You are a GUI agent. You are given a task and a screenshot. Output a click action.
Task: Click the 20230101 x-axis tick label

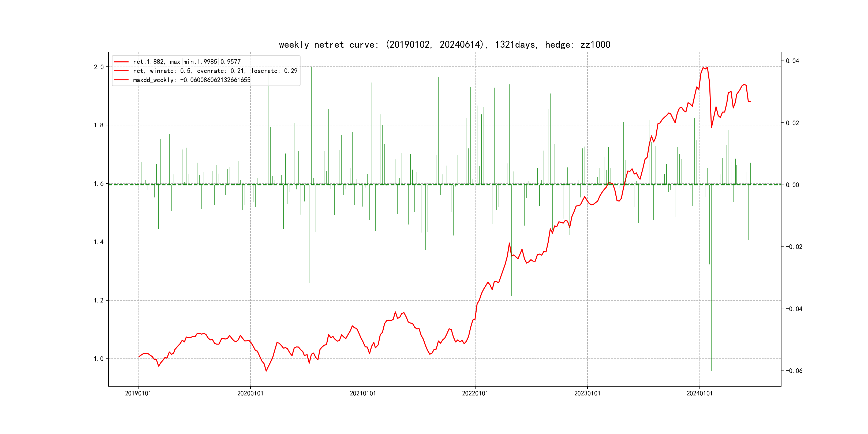[587, 394]
